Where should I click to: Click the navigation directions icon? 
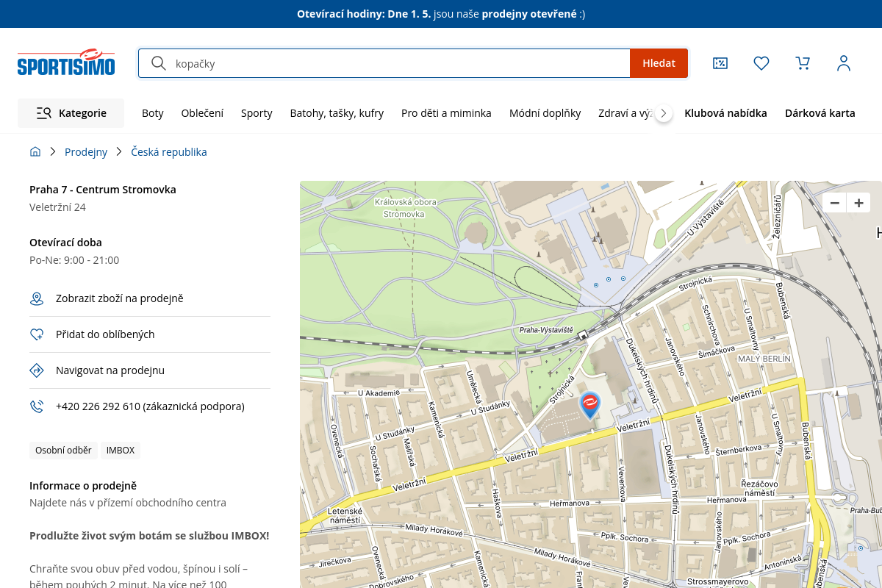(x=37, y=370)
